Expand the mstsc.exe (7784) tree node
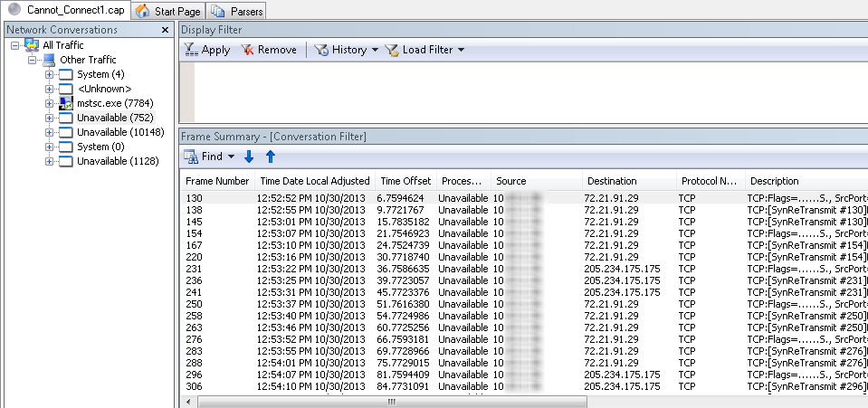868x408 pixels. [49, 103]
